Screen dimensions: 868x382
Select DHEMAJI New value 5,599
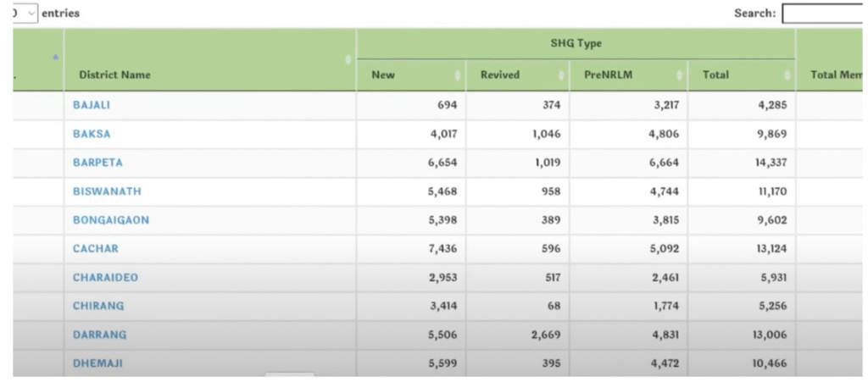[x=442, y=363]
